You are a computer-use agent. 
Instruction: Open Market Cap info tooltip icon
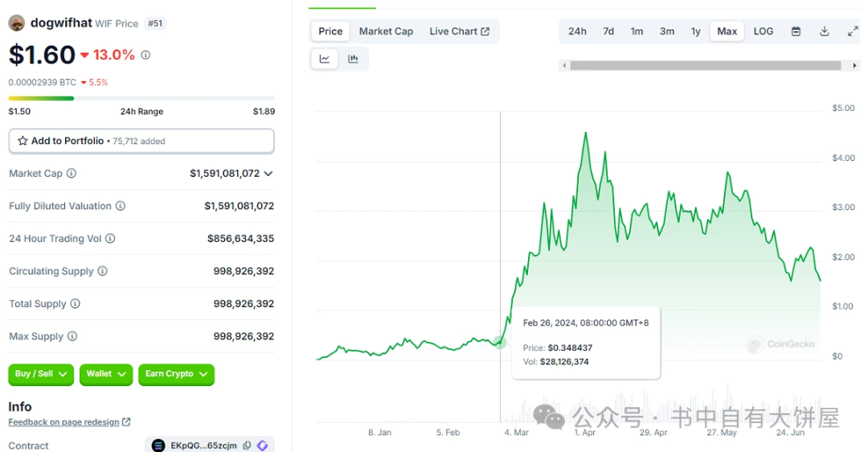[x=72, y=174]
